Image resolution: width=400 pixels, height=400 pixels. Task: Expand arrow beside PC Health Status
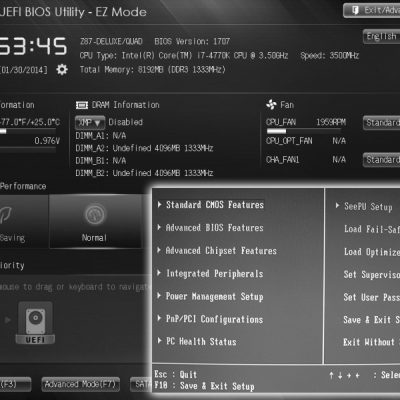159,340
